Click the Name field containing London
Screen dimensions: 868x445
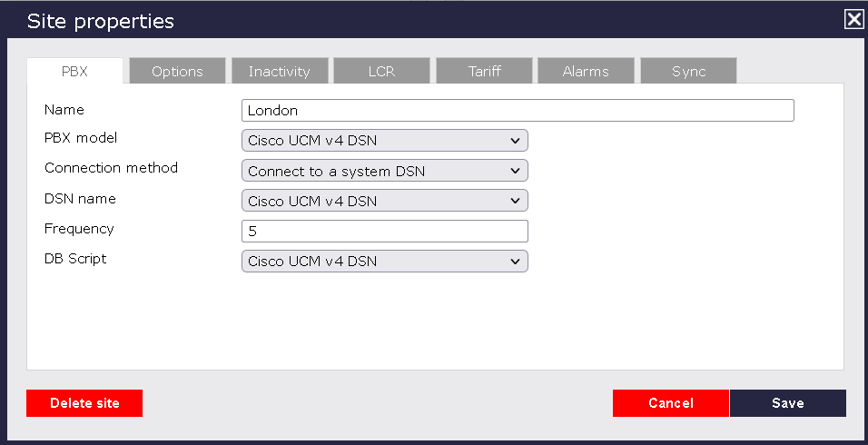(518, 111)
